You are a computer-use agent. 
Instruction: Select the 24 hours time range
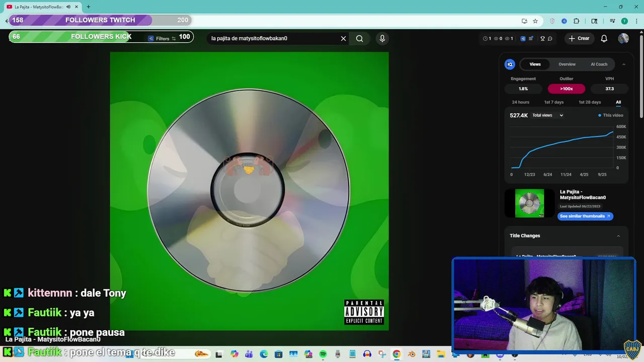(x=520, y=102)
